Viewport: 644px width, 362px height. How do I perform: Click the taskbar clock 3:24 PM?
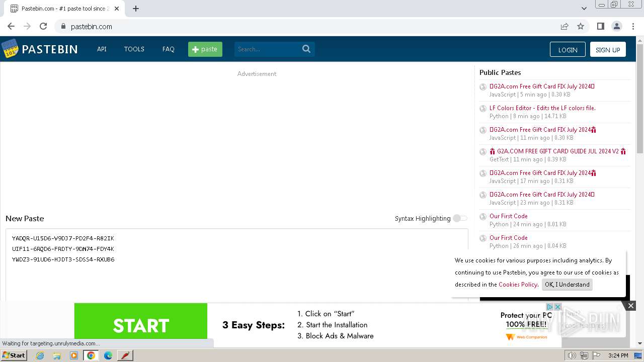[618, 355]
